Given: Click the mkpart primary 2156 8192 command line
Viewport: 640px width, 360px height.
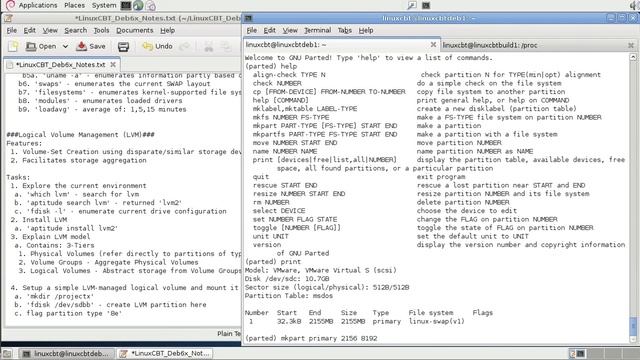Looking at the screenshot, I should 311,338.
